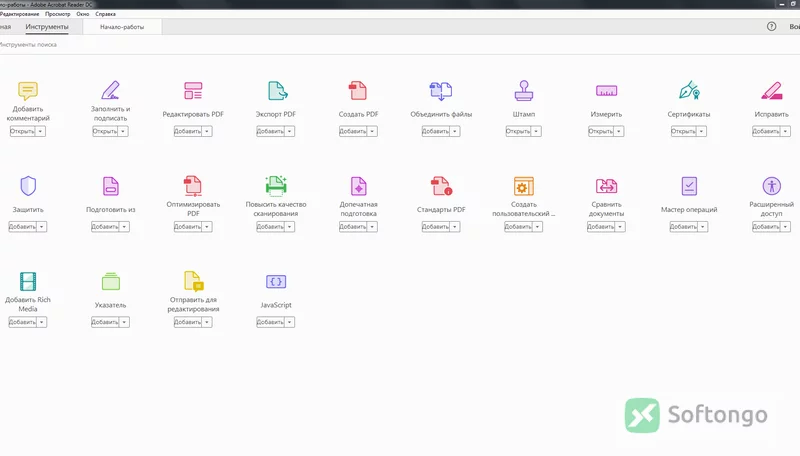Click the Send for Review (Отправить для редактирования) icon
800x456 pixels.
193,281
